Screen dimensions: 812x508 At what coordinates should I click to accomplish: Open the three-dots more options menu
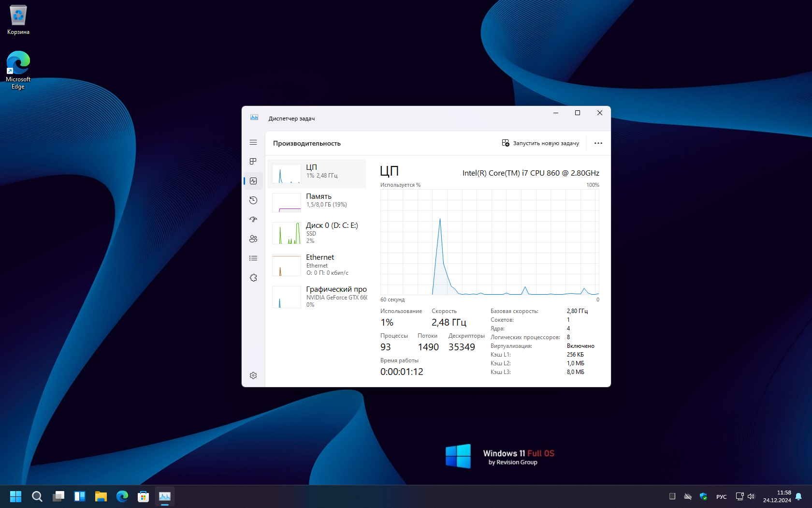pos(598,143)
